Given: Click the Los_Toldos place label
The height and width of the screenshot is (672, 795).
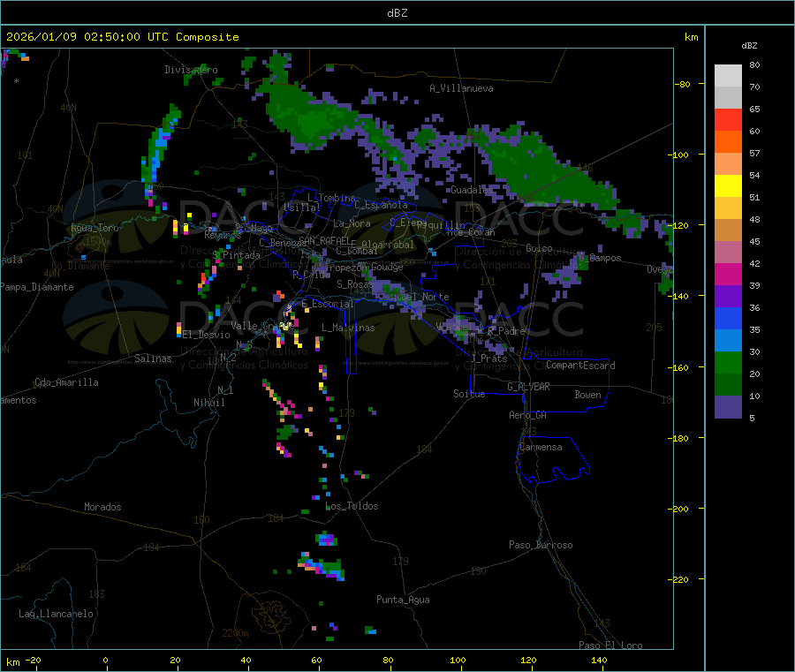Looking at the screenshot, I should point(352,506).
